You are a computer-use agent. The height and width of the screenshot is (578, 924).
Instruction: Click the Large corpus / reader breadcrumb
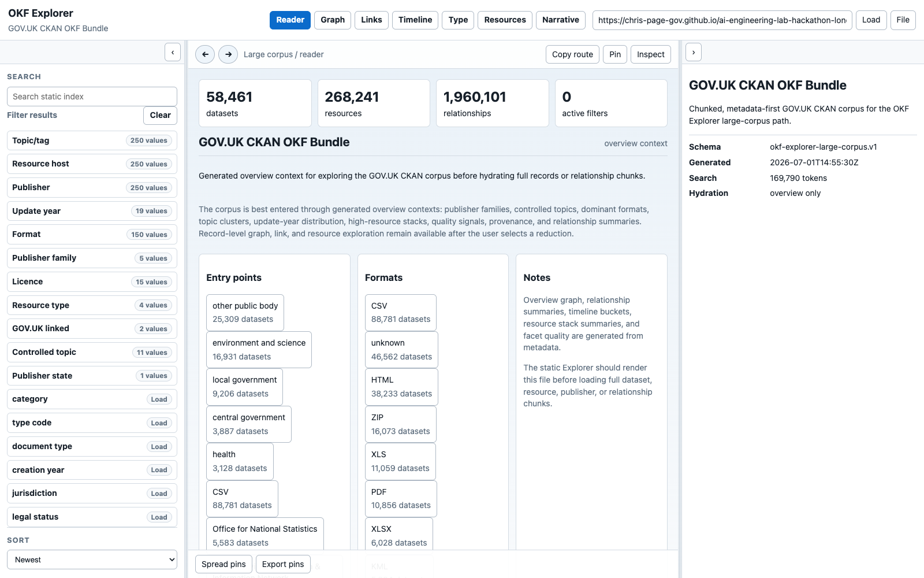[284, 54]
